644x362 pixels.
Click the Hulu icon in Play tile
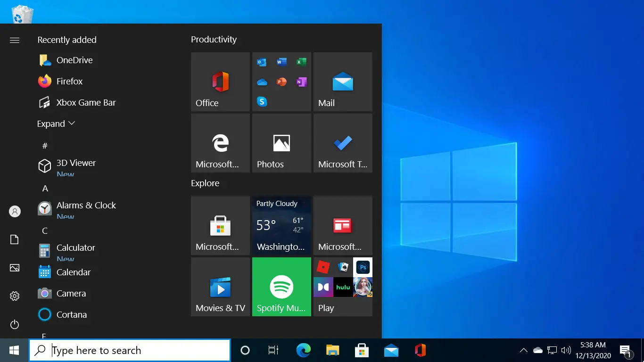[x=343, y=287]
